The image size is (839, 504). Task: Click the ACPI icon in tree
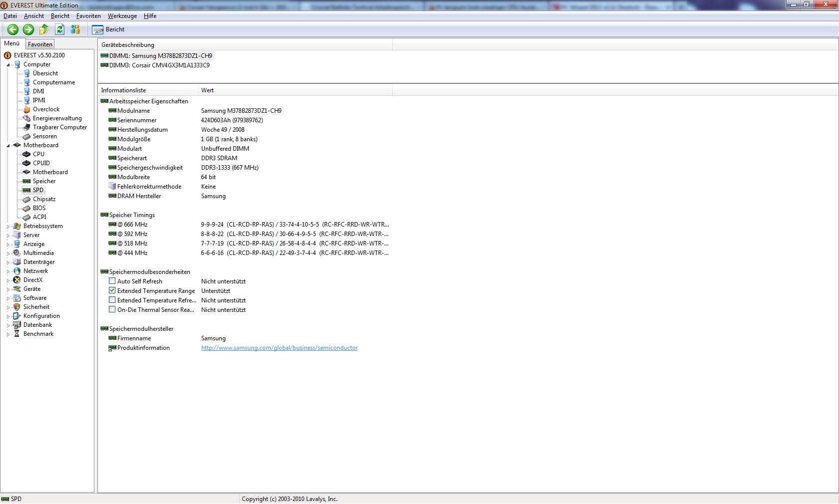point(27,217)
